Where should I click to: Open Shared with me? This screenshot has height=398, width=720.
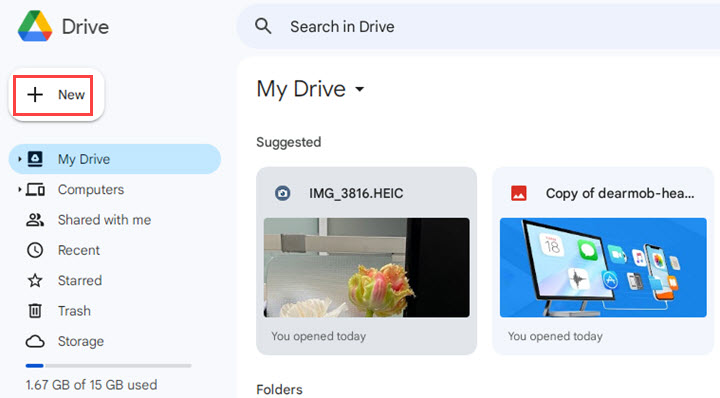(x=104, y=220)
